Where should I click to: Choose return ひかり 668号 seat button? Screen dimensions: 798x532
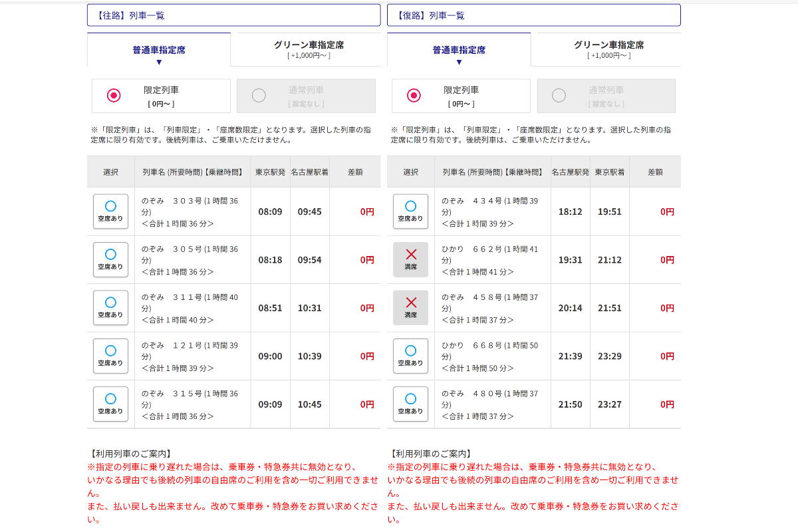(x=410, y=356)
